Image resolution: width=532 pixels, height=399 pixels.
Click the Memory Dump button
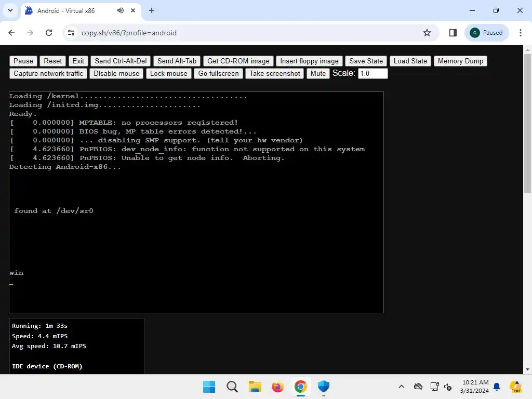pos(460,61)
